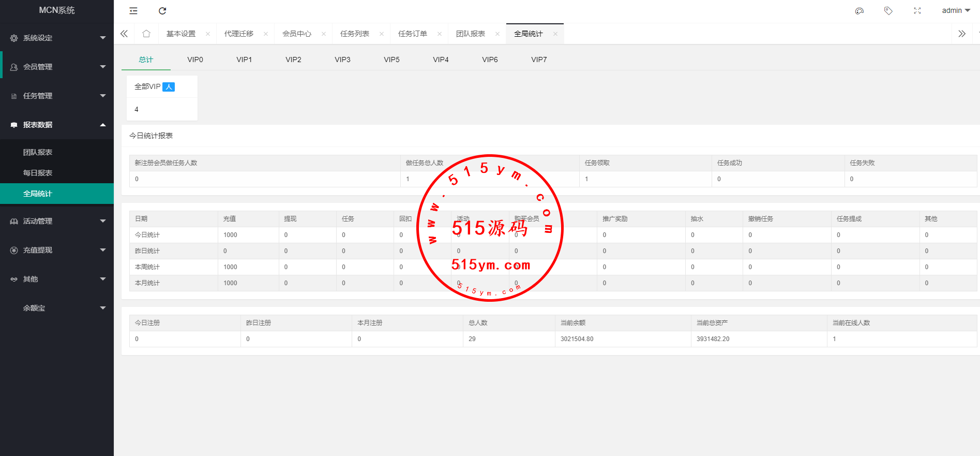Expand the 充值提现 sidebar menu
The image size is (980, 456).
point(57,250)
